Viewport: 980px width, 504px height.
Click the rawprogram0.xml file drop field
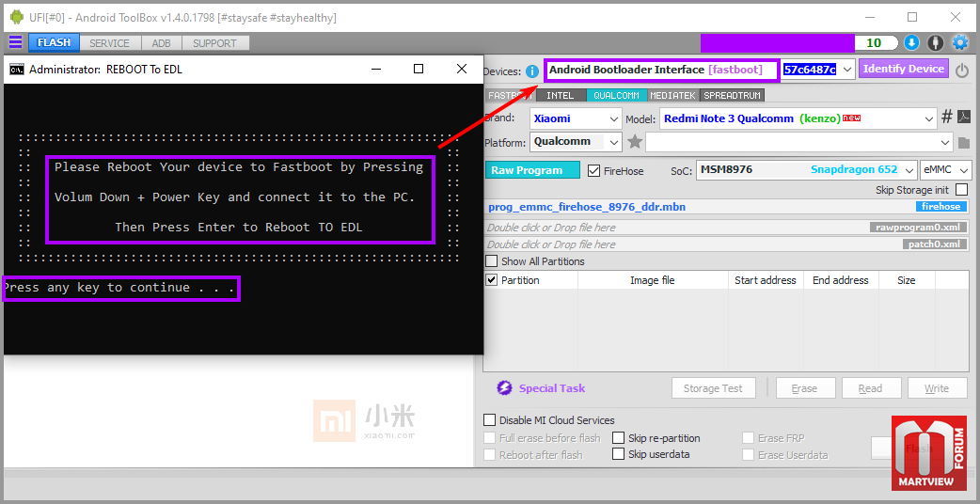pyautogui.click(x=728, y=228)
